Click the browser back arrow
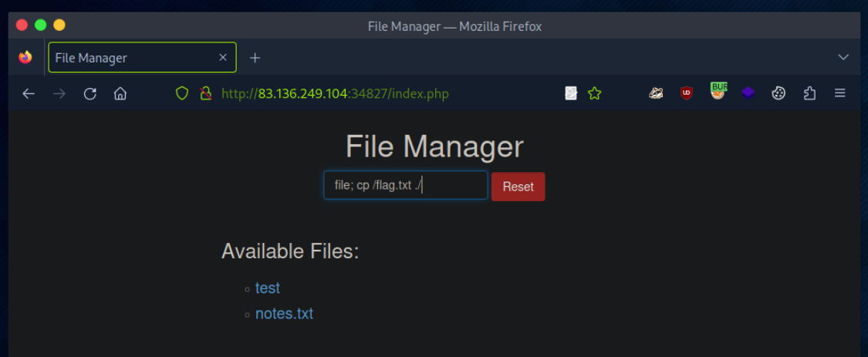Viewport: 868px width, 357px height. point(29,94)
